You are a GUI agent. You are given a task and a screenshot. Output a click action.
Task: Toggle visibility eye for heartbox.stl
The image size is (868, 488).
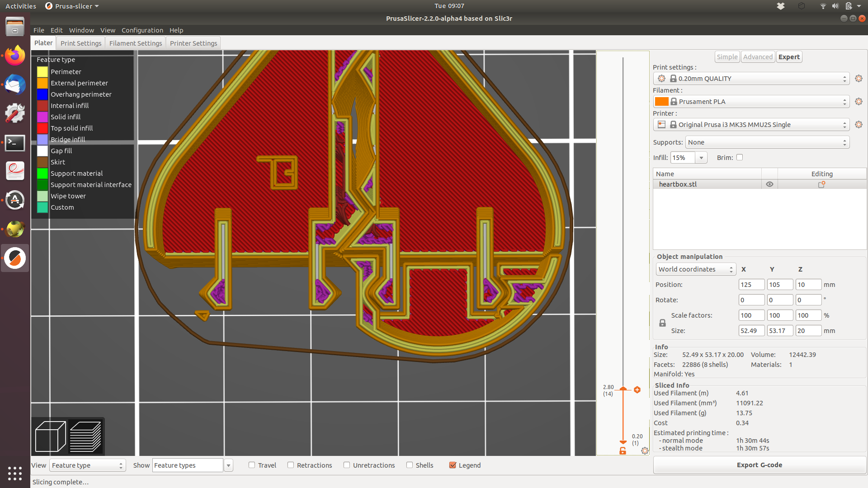click(769, 184)
